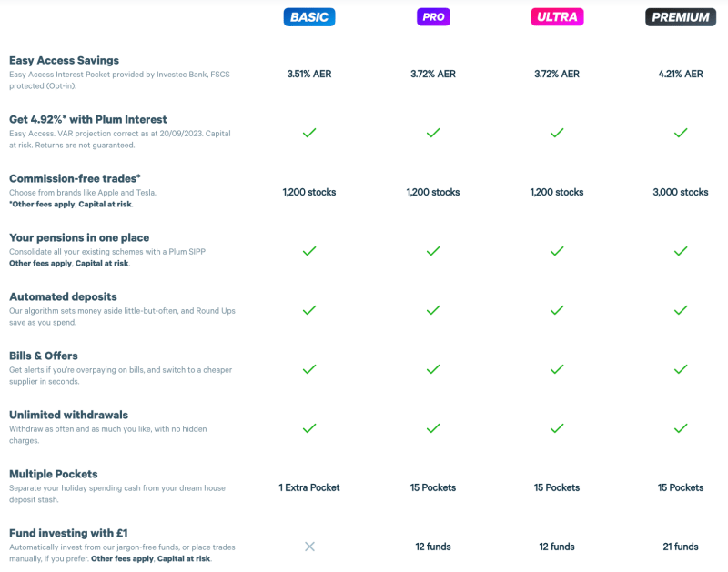This screenshot has width=728, height=572.
Task: Click Ultra checkmark in Automated deposits row
Action: tap(557, 310)
